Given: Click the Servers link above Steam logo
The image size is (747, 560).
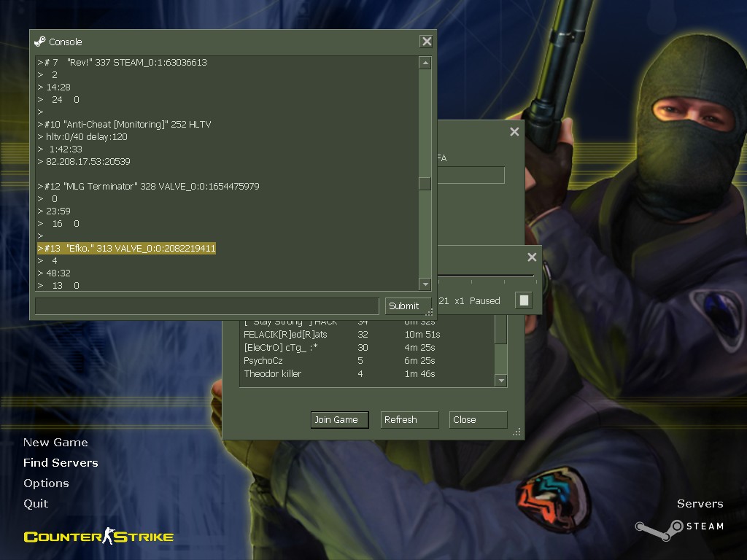Looking at the screenshot, I should pos(700,503).
